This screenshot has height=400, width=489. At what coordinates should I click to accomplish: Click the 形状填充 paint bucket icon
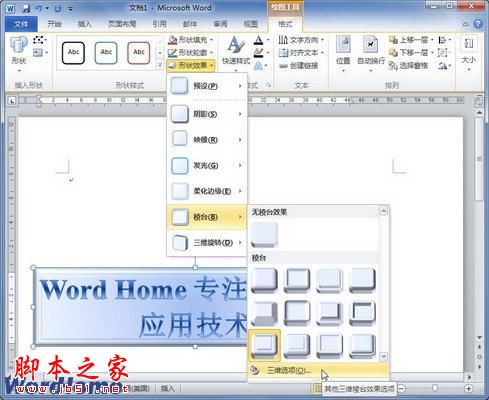[172, 40]
